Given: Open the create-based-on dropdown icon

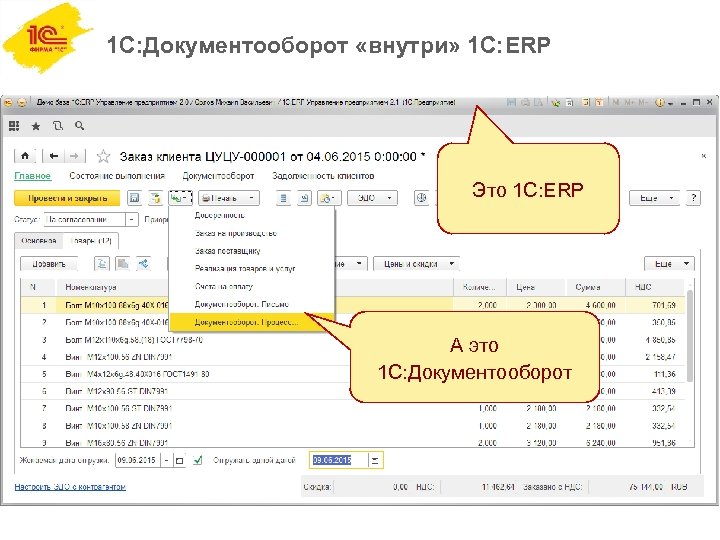Looking at the screenshot, I should (x=180, y=198).
